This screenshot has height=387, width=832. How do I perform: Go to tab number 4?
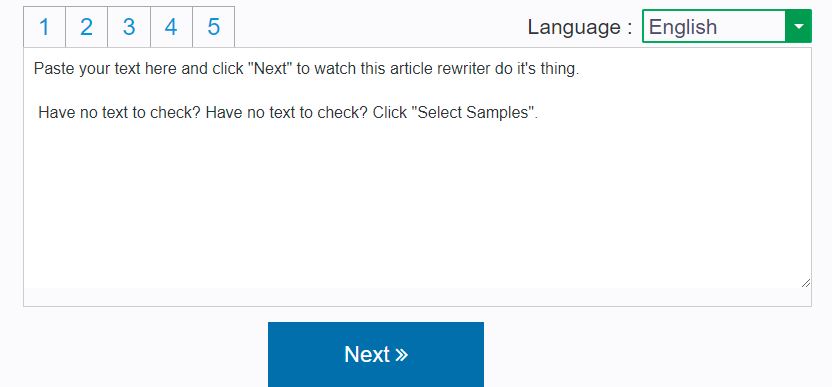pyautogui.click(x=171, y=27)
